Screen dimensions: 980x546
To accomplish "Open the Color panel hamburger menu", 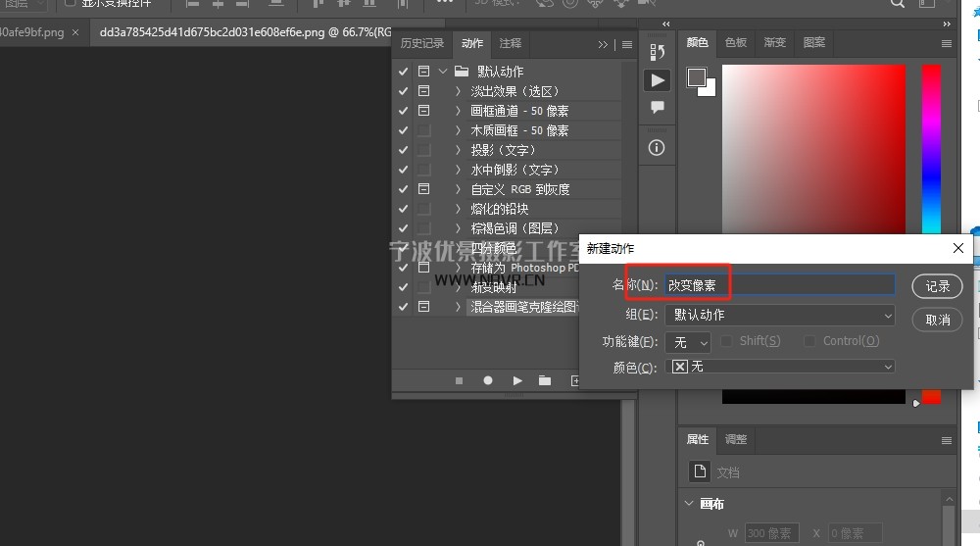I will (946, 43).
